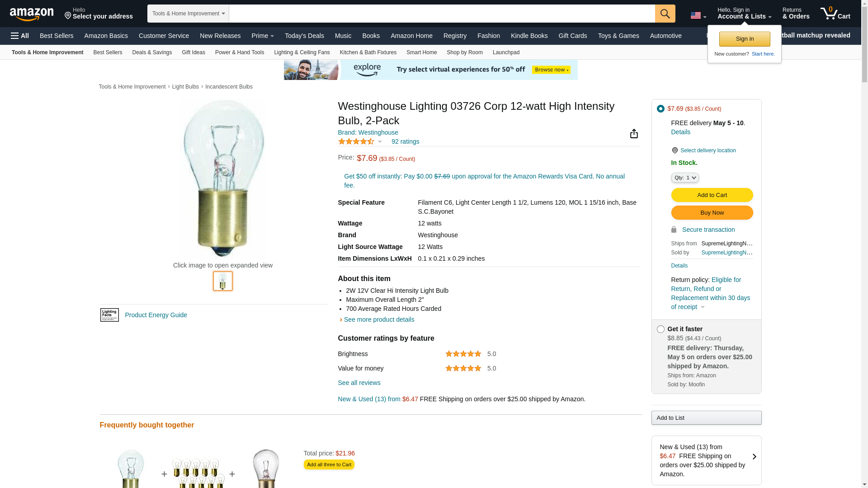868x488 pixels.
Task: Open the shopping cart icon
Action: [x=835, y=14]
